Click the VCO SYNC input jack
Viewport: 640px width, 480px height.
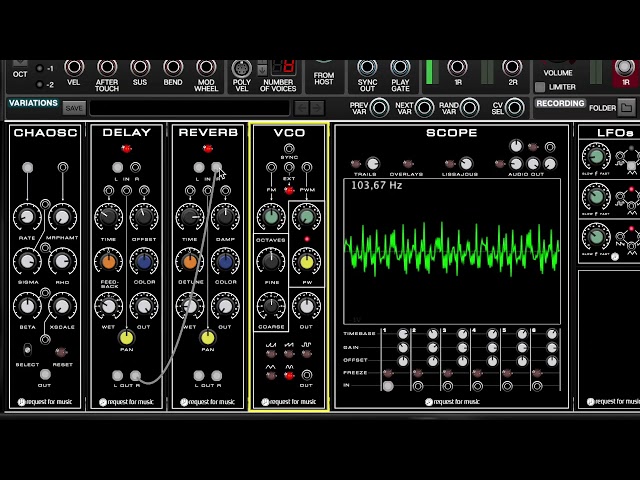pos(289,148)
